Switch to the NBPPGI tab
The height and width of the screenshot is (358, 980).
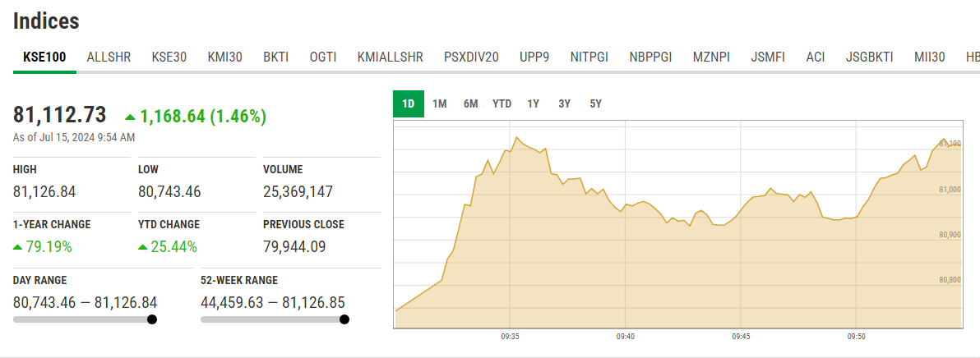tap(650, 57)
